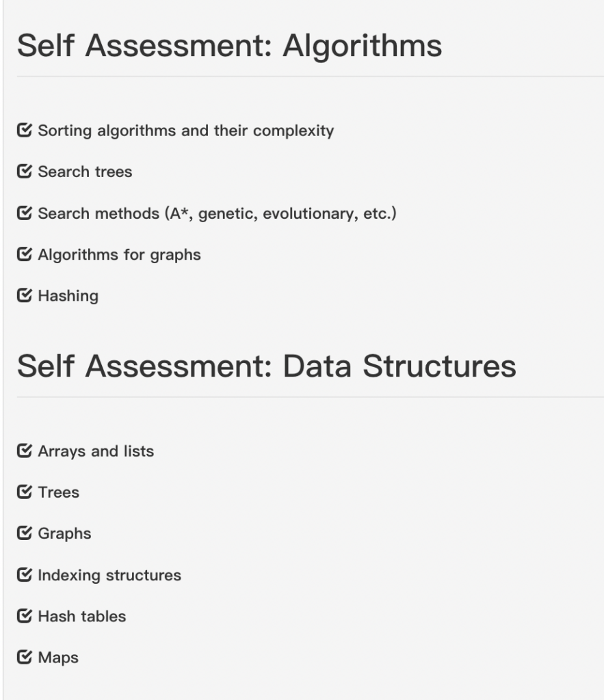
Task: Click the Search methods item text
Action: click(217, 213)
